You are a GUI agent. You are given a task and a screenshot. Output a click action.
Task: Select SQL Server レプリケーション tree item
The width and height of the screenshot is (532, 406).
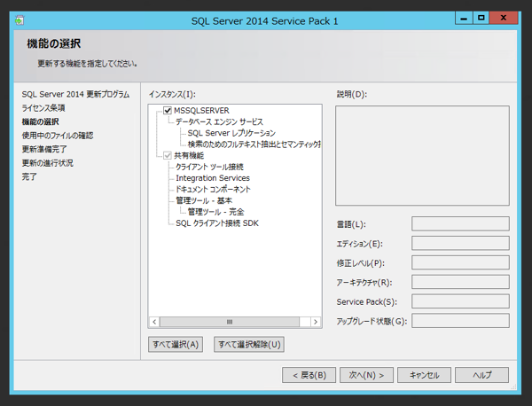[231, 133]
